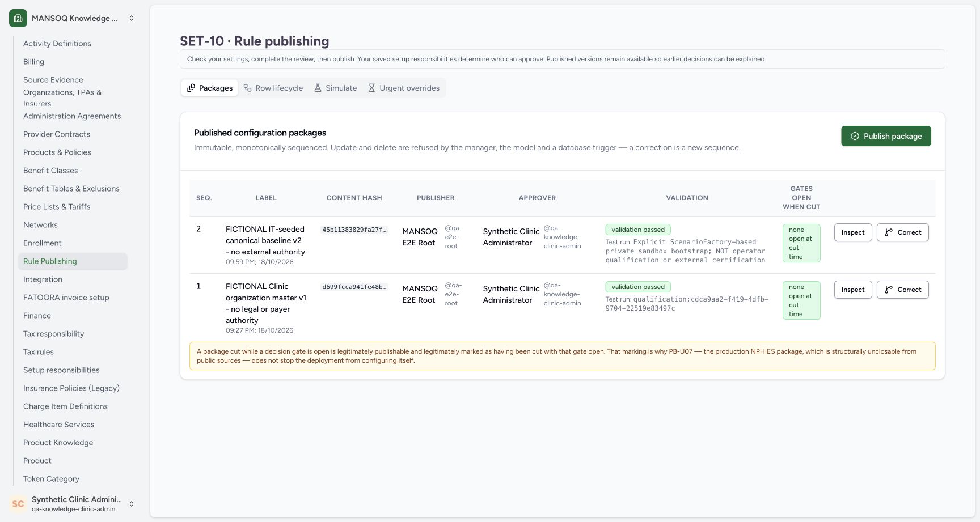Image resolution: width=980 pixels, height=522 pixels.
Task: Click the Row lifecycle tab icon
Action: point(247,88)
